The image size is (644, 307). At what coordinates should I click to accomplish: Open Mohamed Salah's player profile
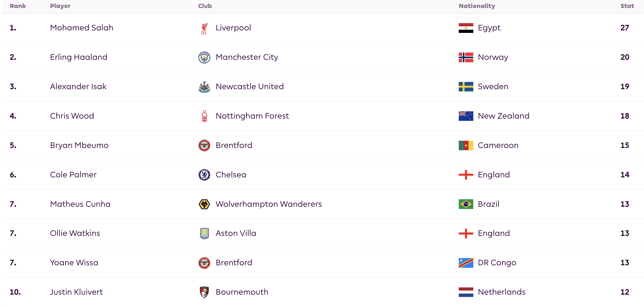[82, 28]
